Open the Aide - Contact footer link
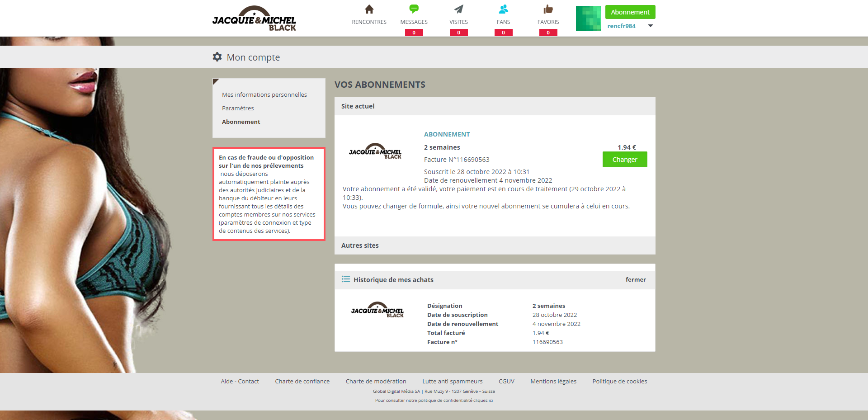Image resolution: width=868 pixels, height=420 pixels. coord(240,382)
